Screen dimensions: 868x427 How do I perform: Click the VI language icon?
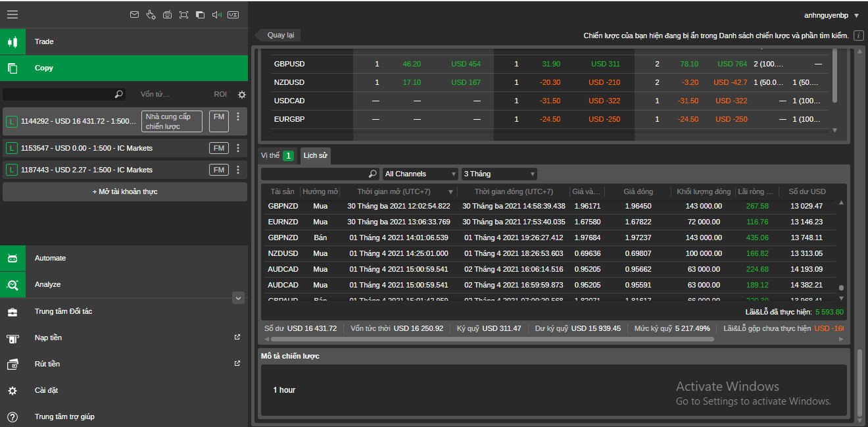pyautogui.click(x=233, y=14)
